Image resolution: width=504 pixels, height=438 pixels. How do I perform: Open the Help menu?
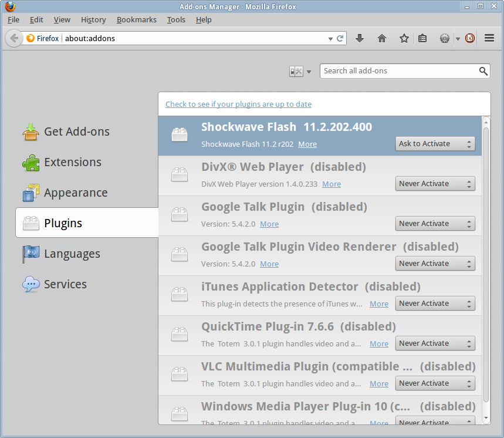[x=204, y=19]
